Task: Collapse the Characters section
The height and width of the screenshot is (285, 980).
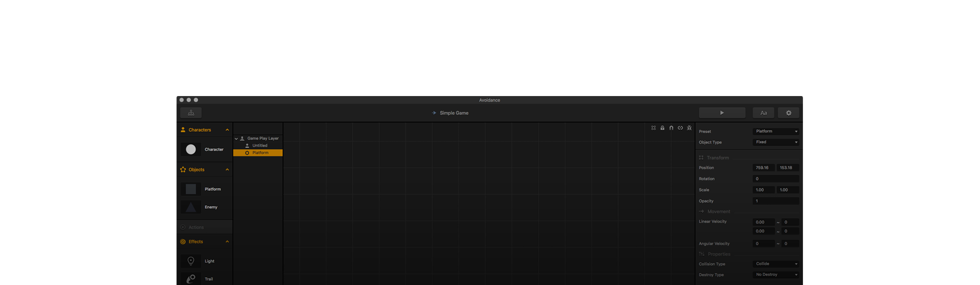Action: point(227,130)
